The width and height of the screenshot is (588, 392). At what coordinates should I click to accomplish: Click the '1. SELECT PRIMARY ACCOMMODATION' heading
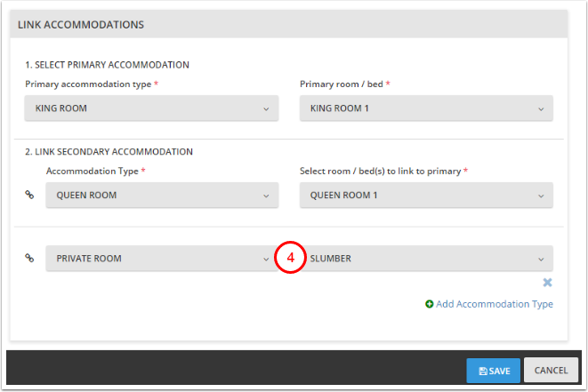108,65
